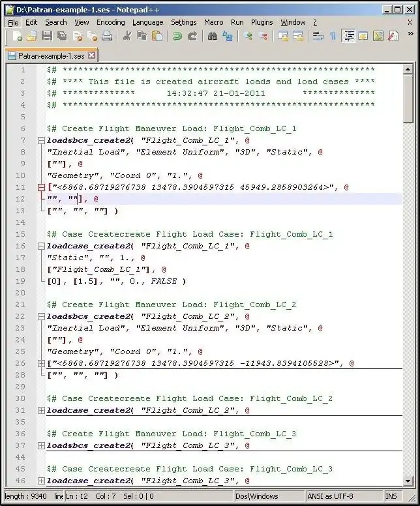420x506 pixels.
Task: Open the ? help menu
Action: click(x=315, y=23)
